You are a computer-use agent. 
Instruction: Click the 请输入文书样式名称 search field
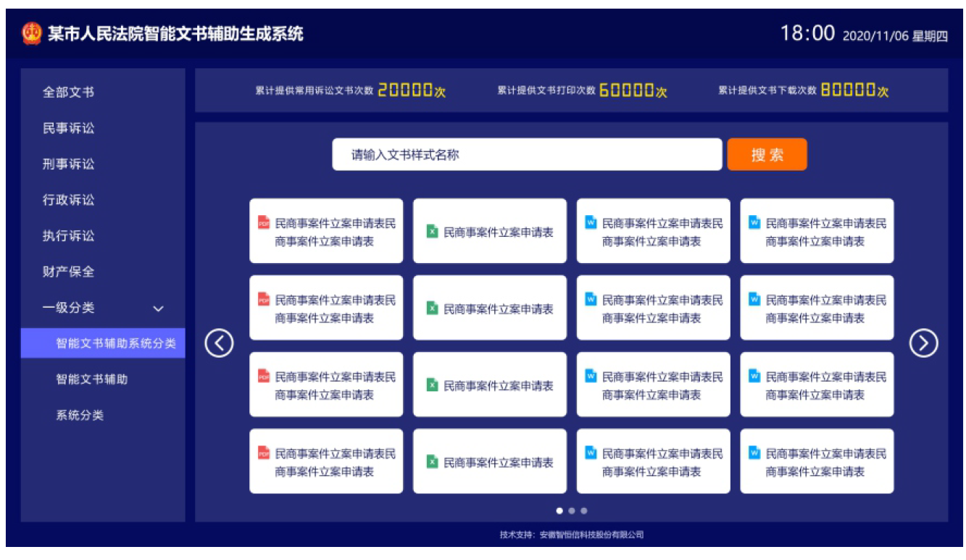coord(528,154)
